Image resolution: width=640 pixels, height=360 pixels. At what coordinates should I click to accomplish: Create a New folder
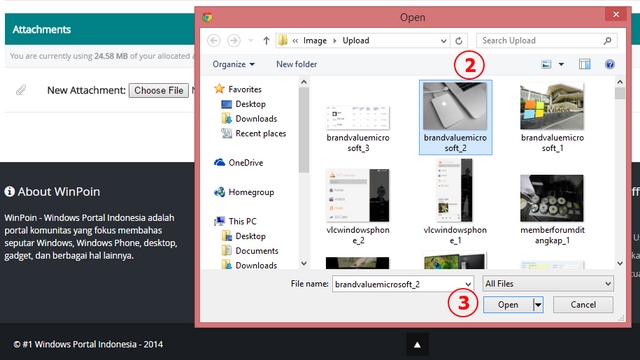click(x=296, y=64)
